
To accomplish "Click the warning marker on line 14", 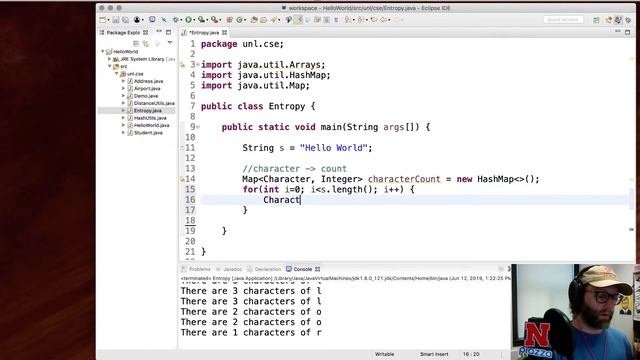I will [182, 179].
